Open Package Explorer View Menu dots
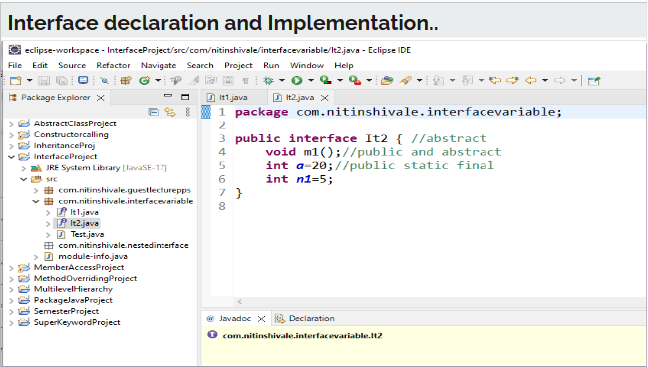This screenshot has height=367, width=648. tap(188, 112)
